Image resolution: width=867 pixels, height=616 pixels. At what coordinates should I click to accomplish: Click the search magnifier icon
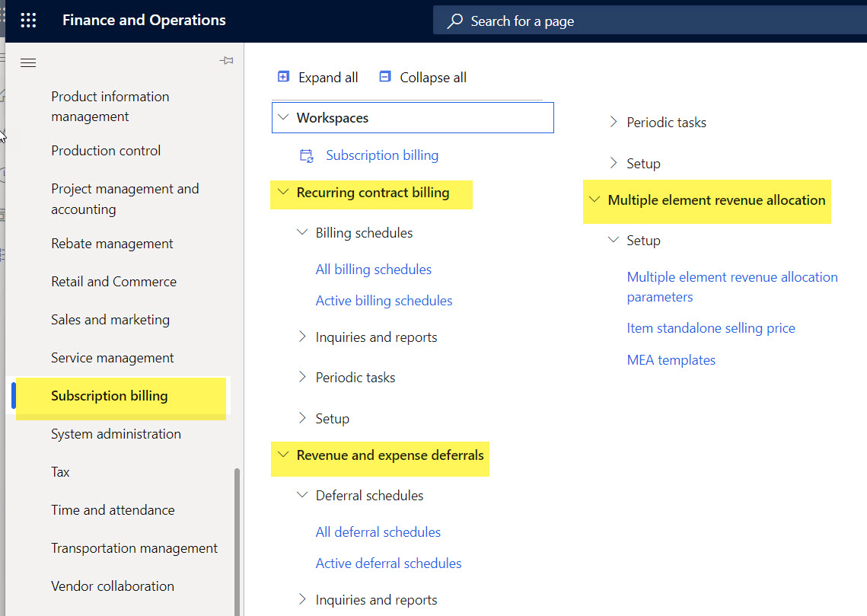(x=454, y=21)
